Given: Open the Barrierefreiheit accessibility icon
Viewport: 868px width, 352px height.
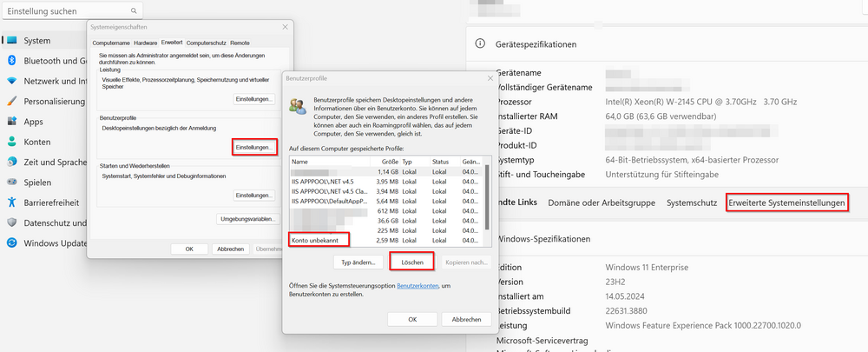Looking at the screenshot, I should pyautogui.click(x=12, y=202).
